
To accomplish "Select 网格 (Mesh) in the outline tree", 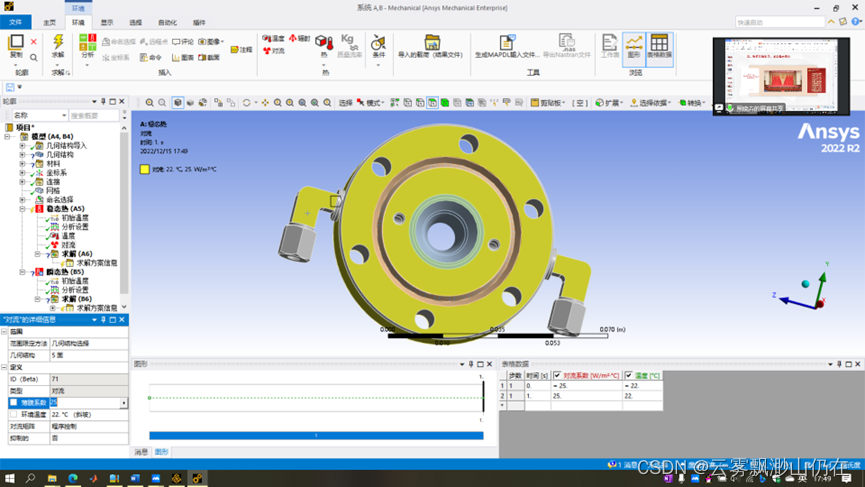I will click(54, 191).
